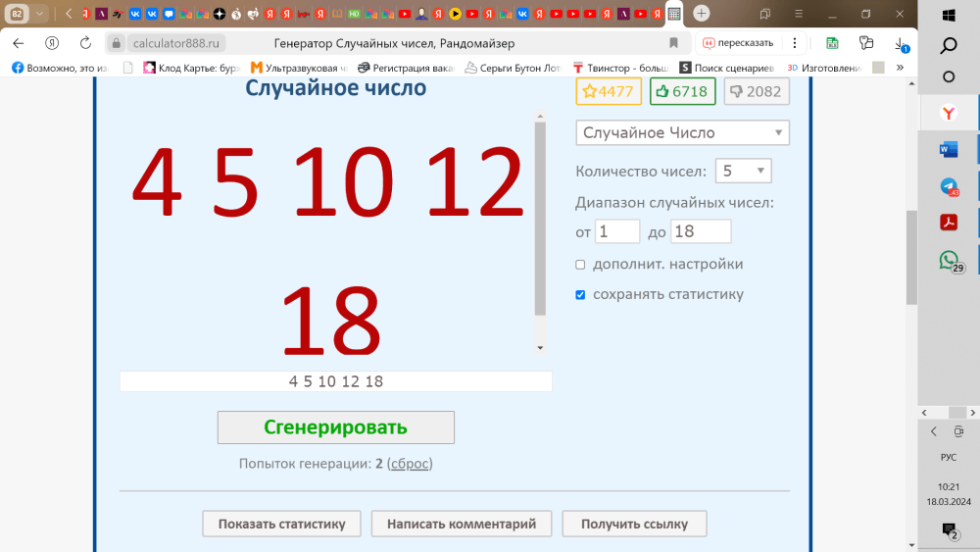The width and height of the screenshot is (980, 552).
Task: Open a new browser tab with the plus button
Action: [702, 14]
